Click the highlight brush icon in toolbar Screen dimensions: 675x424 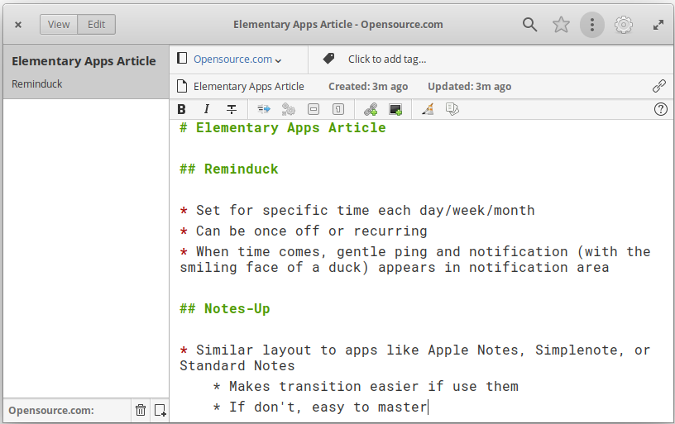click(428, 109)
